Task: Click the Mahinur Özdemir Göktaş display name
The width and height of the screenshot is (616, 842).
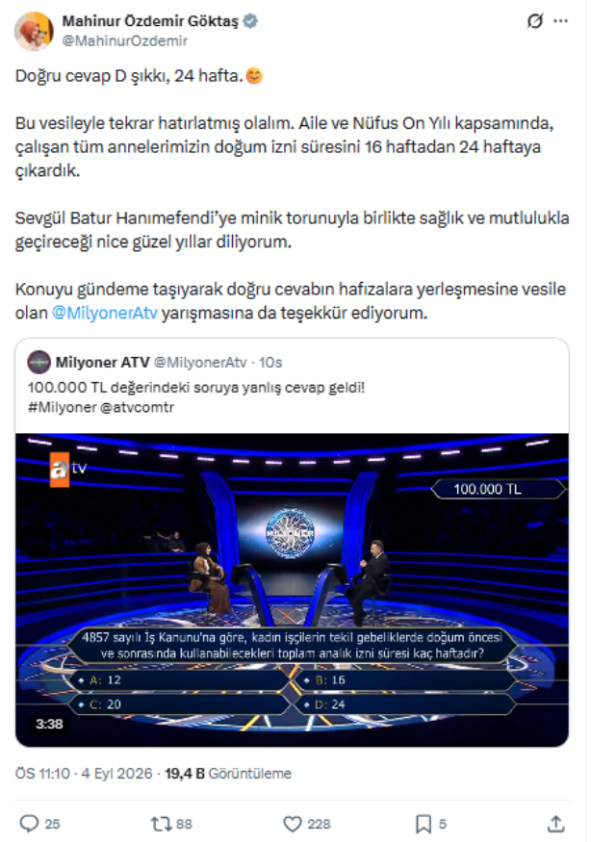Action: (150, 21)
